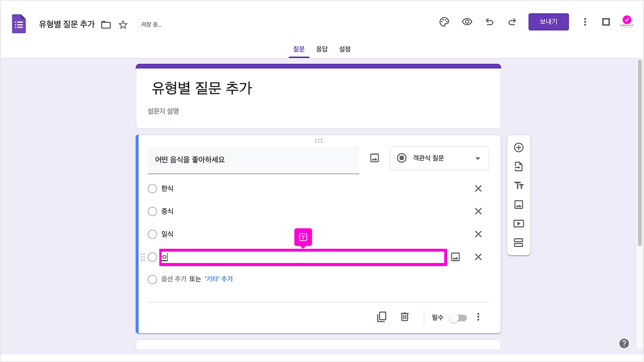644x362 pixels.
Task: Select the 중식 radio option
Action: (152, 211)
